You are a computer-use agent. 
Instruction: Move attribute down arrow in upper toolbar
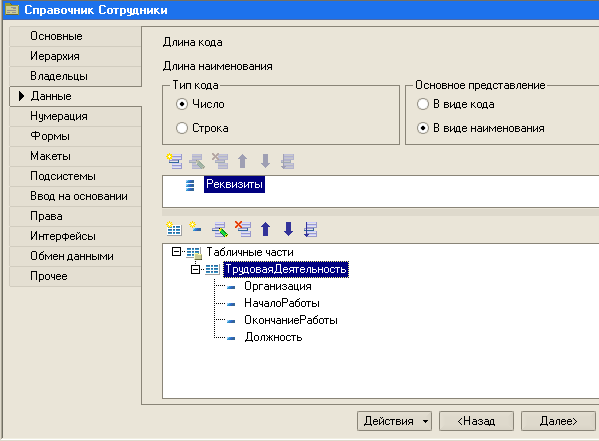click(x=265, y=161)
